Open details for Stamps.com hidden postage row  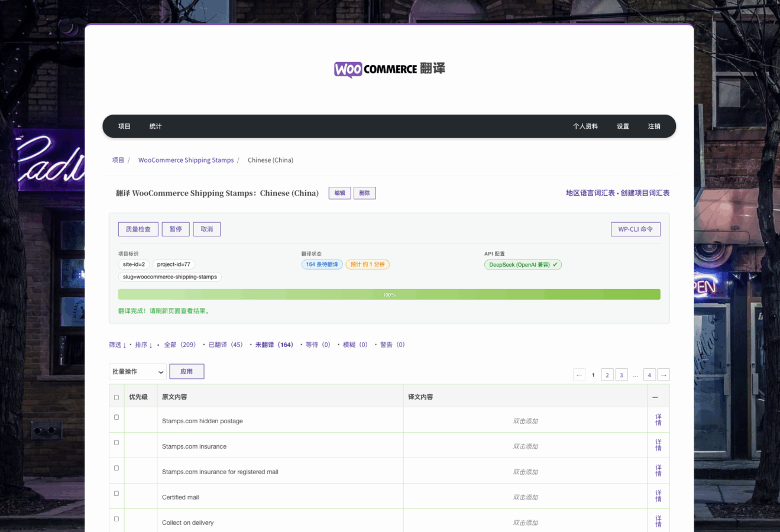click(658, 420)
